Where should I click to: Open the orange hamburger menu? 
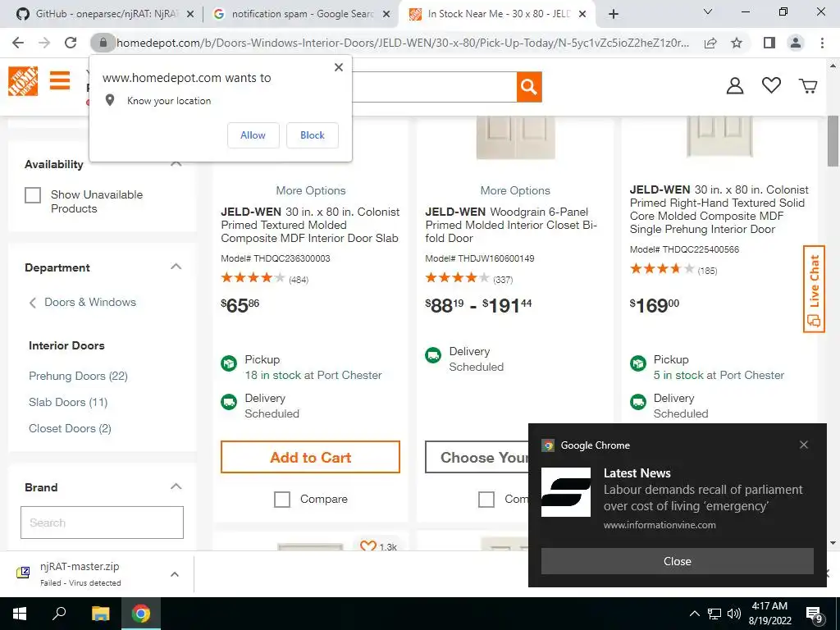59,81
